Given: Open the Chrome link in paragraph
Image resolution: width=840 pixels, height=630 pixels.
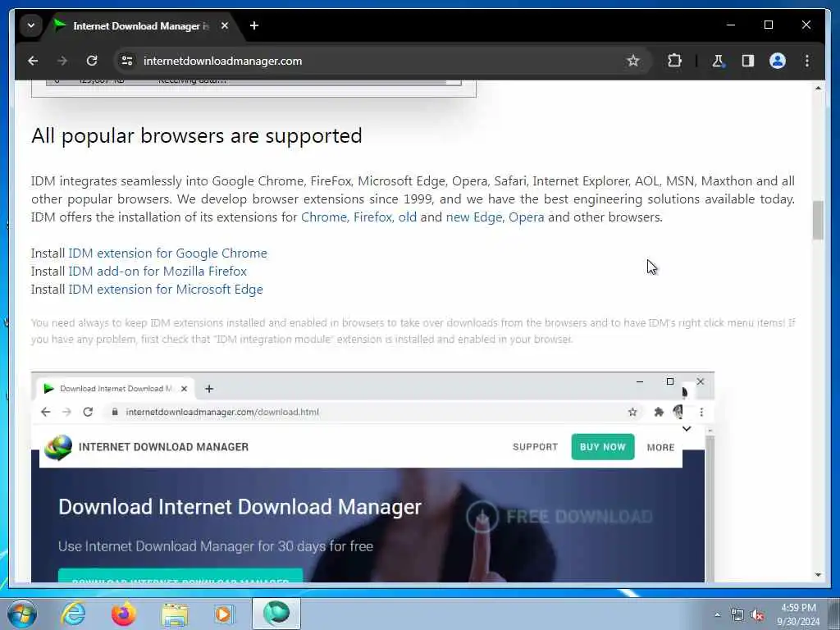Looking at the screenshot, I should click(324, 217).
